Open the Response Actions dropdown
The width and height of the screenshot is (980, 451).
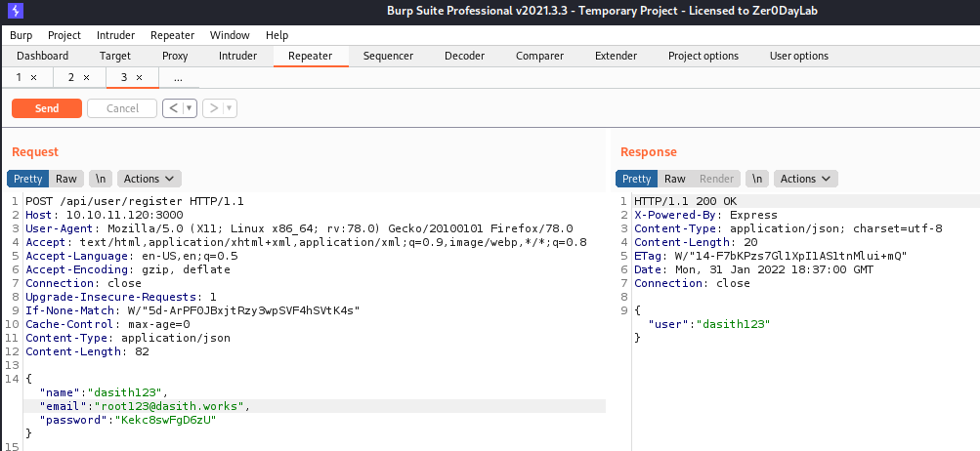coord(806,179)
